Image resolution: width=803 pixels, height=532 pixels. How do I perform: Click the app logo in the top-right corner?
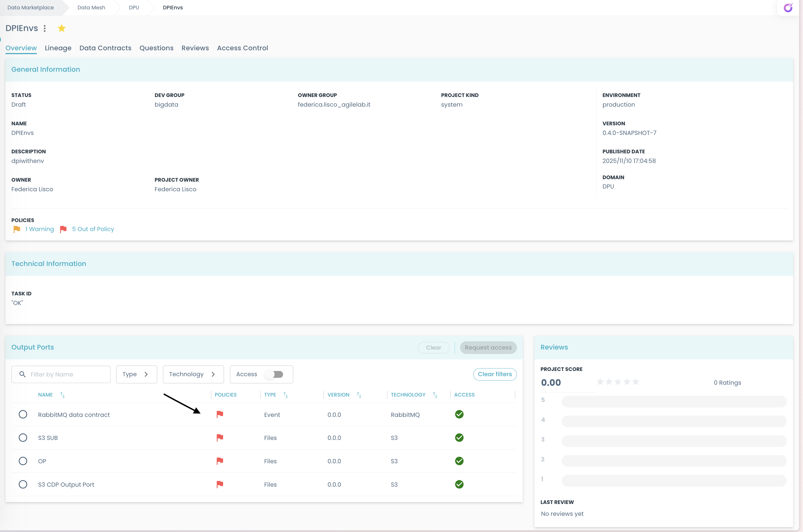[x=788, y=7]
